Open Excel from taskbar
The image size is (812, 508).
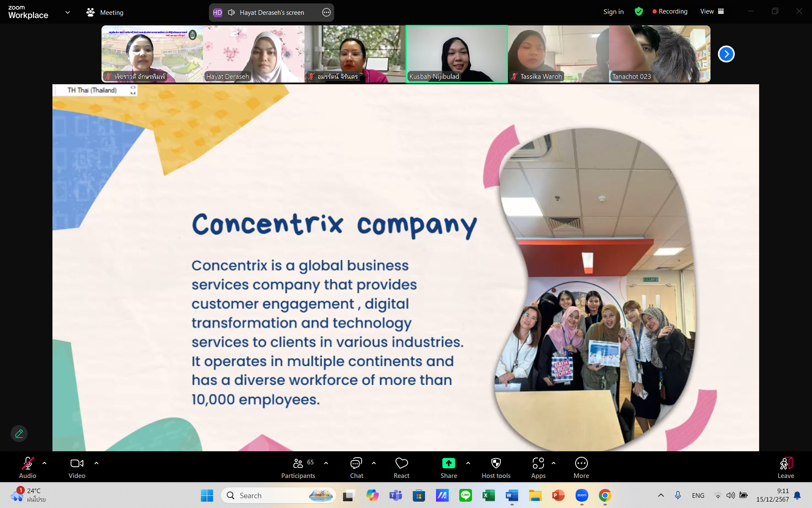(x=488, y=495)
